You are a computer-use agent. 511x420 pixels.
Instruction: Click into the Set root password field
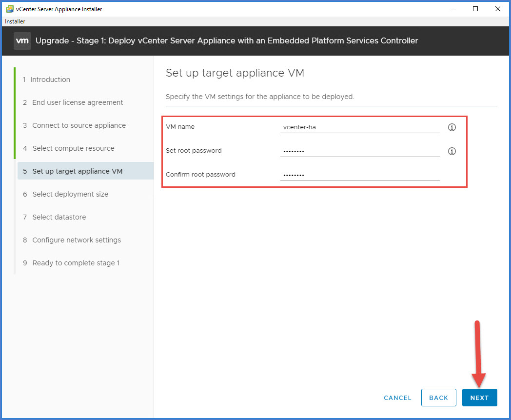tap(360, 151)
